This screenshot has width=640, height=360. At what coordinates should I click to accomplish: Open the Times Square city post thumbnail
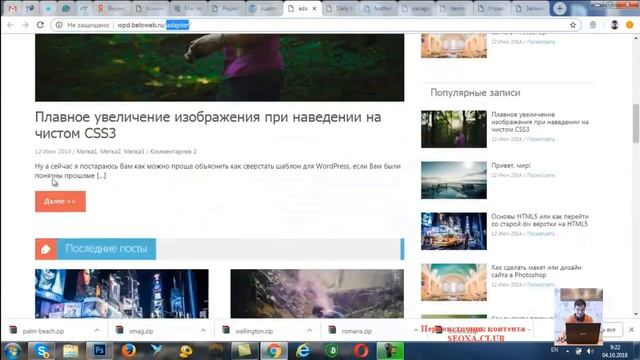122,293
